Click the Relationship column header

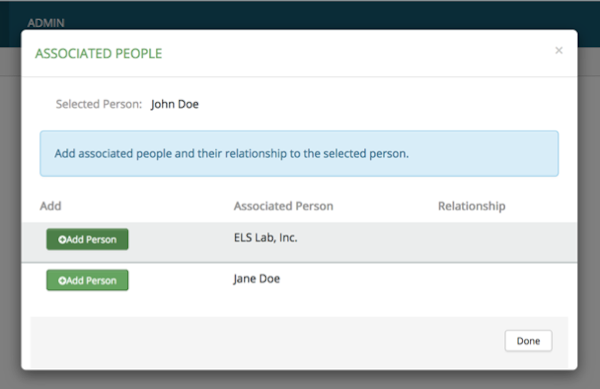471,206
